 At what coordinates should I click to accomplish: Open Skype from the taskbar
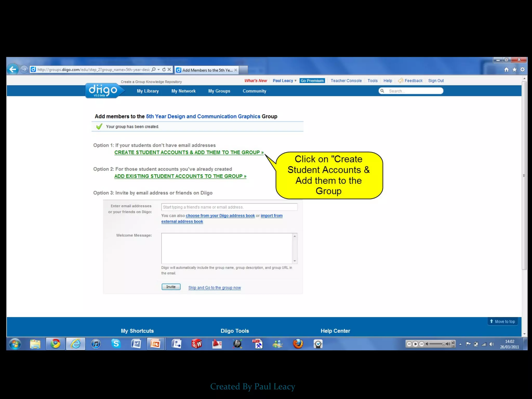[x=116, y=344]
